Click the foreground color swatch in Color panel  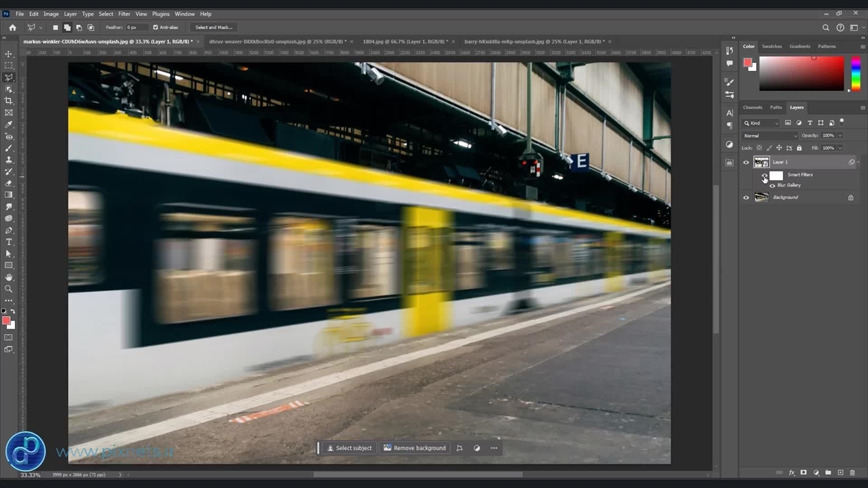pyautogui.click(x=747, y=62)
